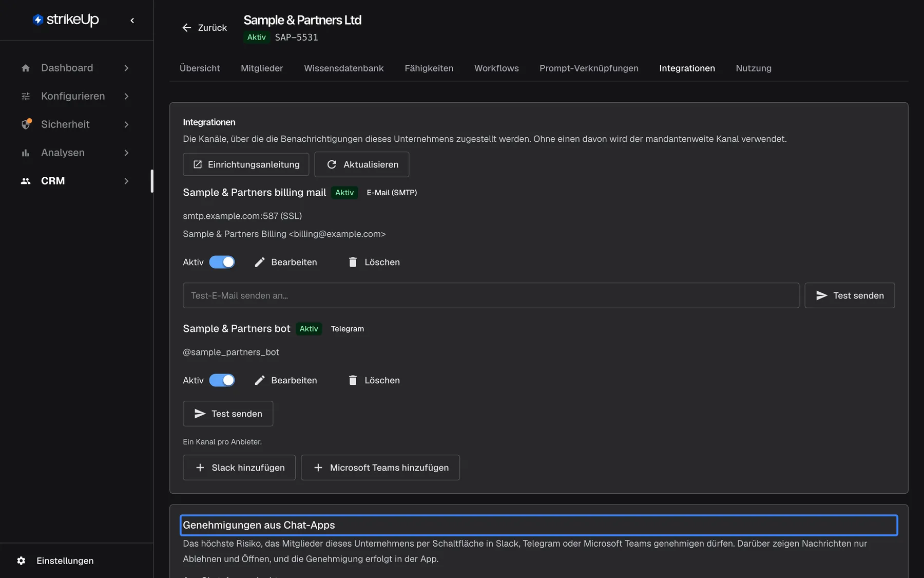Click the CRM people icon
Screen dimensions: 924x578
(26, 181)
